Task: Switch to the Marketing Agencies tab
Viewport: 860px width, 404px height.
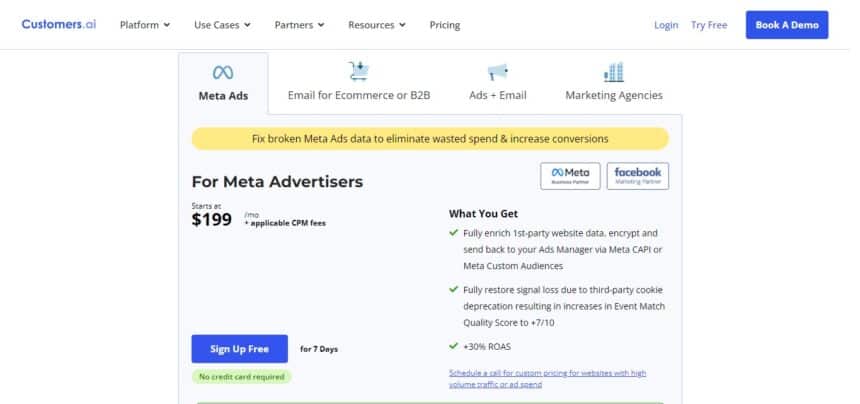Action: click(614, 83)
